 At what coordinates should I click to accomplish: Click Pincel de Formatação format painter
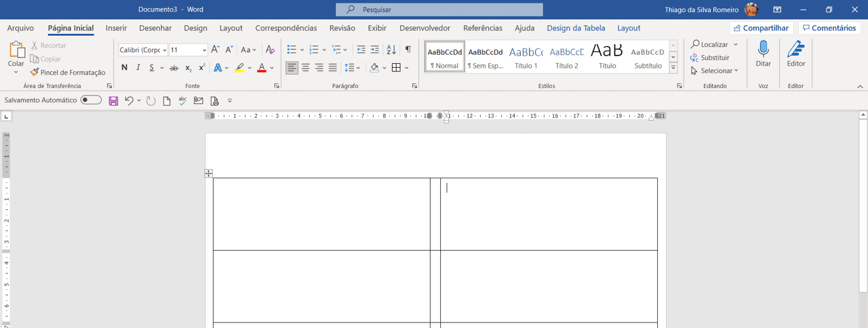(68, 73)
